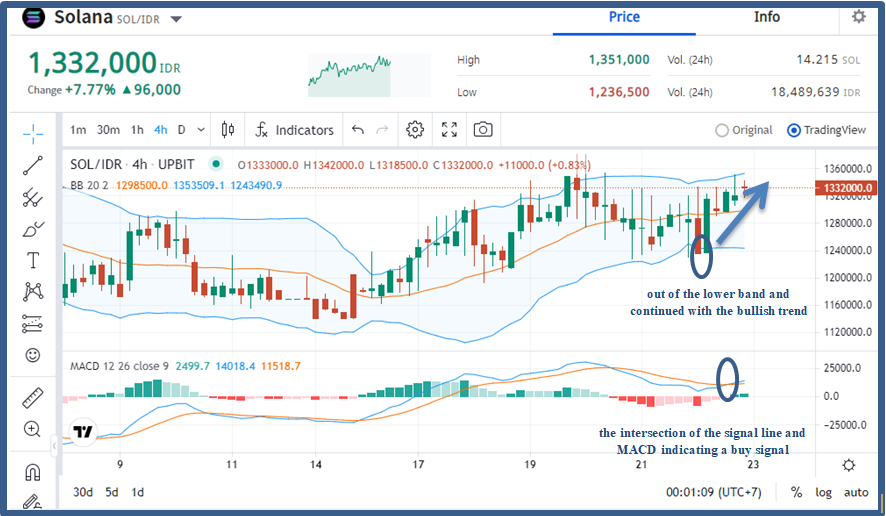Image resolution: width=886 pixels, height=516 pixels.
Task: Click the 24h High value 1,351,000
Action: tap(619, 59)
